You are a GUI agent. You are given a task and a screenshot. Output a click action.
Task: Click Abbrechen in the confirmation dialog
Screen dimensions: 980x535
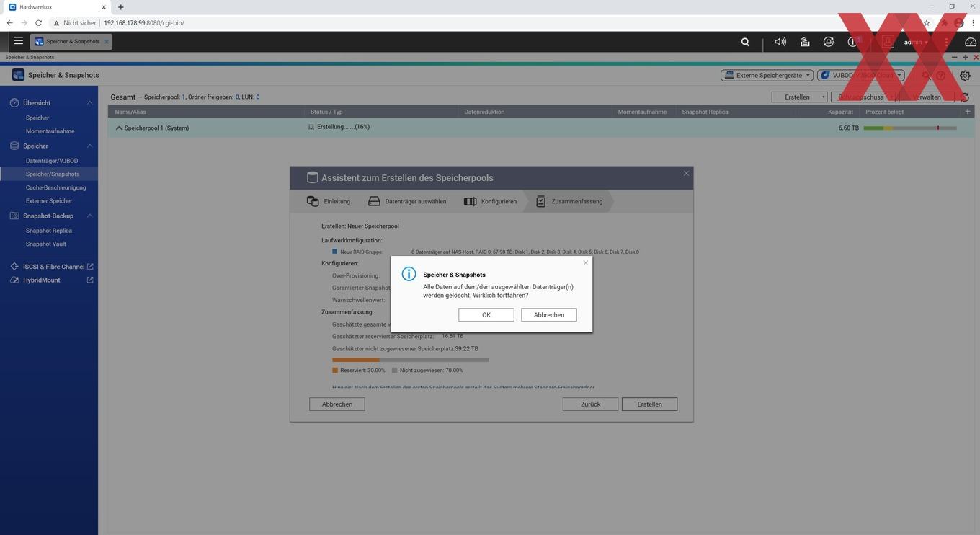[549, 315]
